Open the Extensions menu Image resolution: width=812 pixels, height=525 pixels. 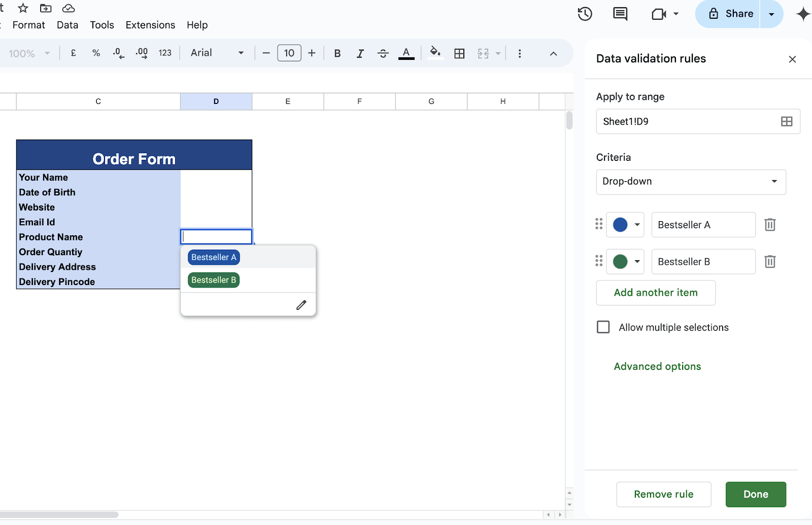[150, 25]
